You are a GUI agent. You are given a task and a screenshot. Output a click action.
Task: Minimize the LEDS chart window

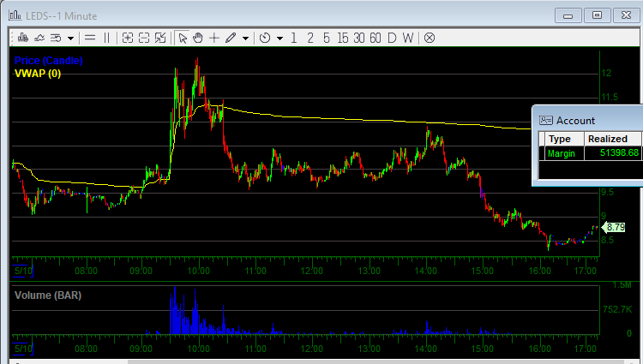pyautogui.click(x=568, y=15)
